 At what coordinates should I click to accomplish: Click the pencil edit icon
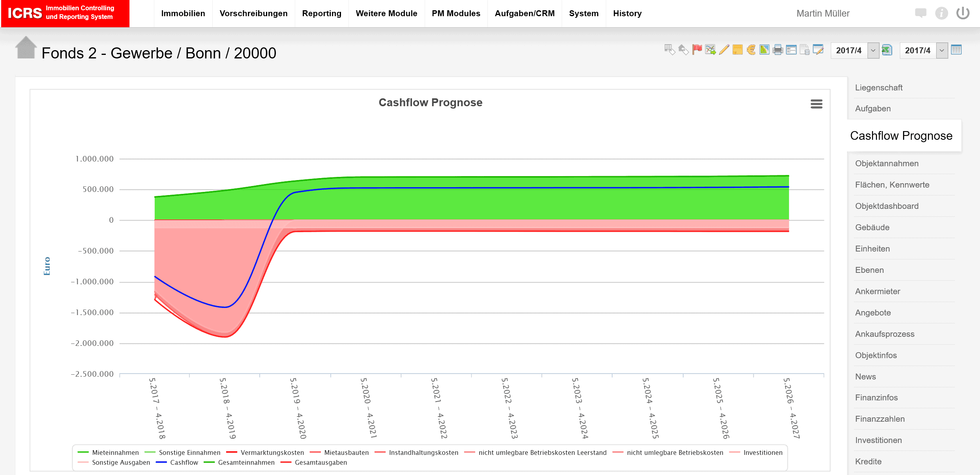724,50
